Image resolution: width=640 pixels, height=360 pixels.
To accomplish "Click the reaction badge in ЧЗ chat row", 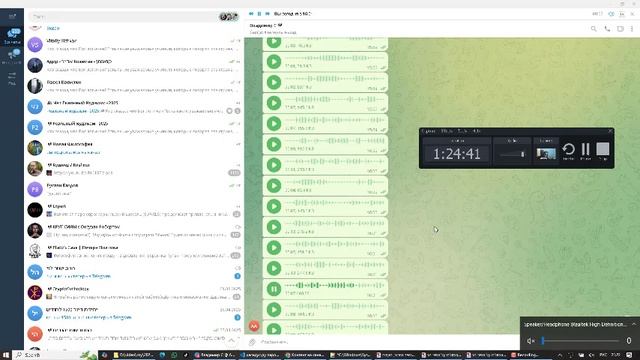I will point(229,111).
